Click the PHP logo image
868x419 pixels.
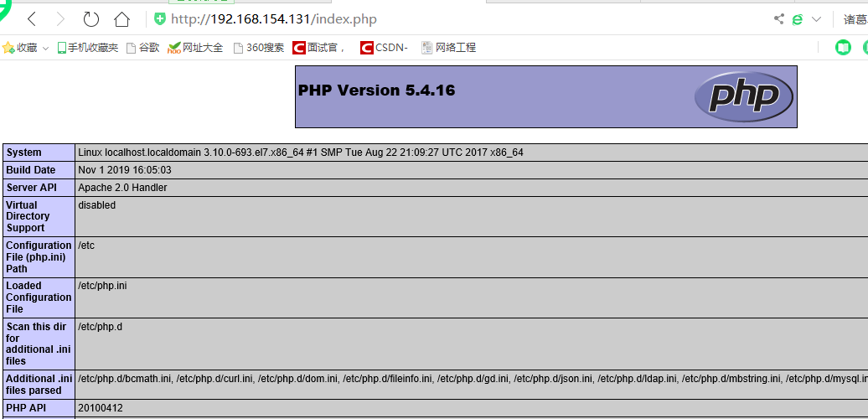[x=743, y=97]
